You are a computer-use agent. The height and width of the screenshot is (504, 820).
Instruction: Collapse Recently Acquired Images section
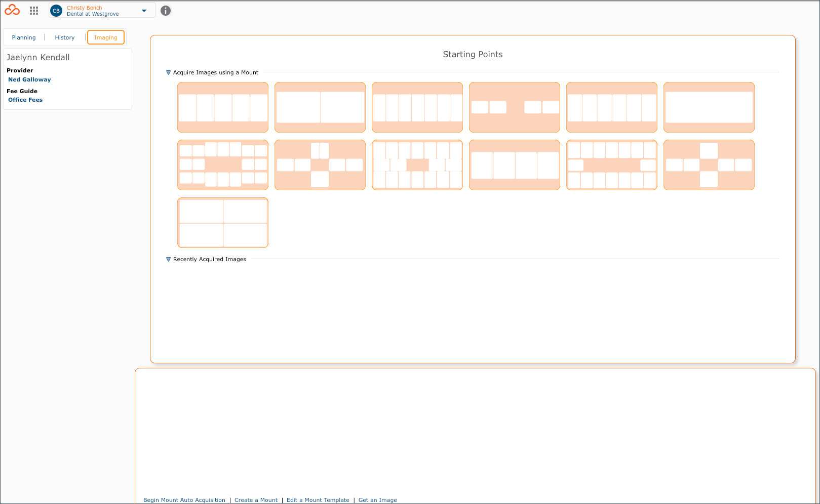pyautogui.click(x=169, y=259)
